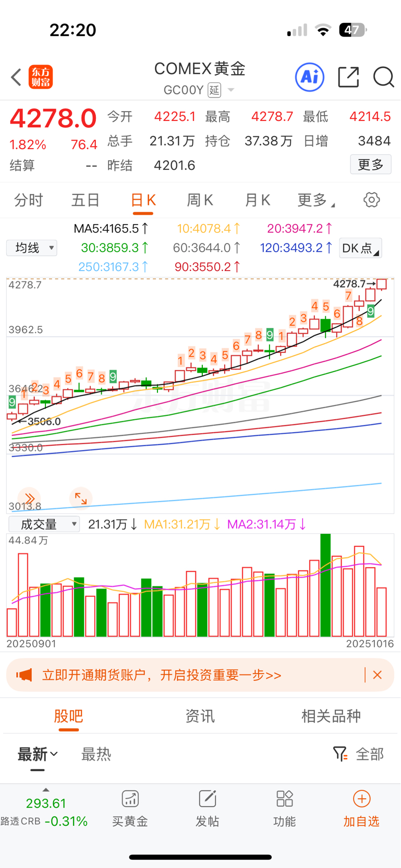Tap the MA5:4165.5 indicator value
The image size is (401, 868).
click(111, 228)
